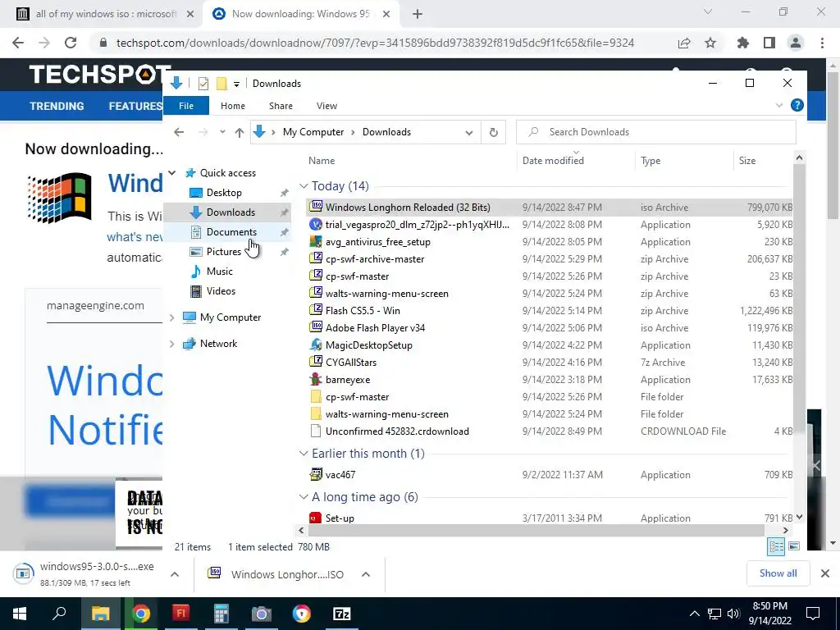This screenshot has height=630, width=840.
Task: Open the address bar history dropdown
Action: 468,133
